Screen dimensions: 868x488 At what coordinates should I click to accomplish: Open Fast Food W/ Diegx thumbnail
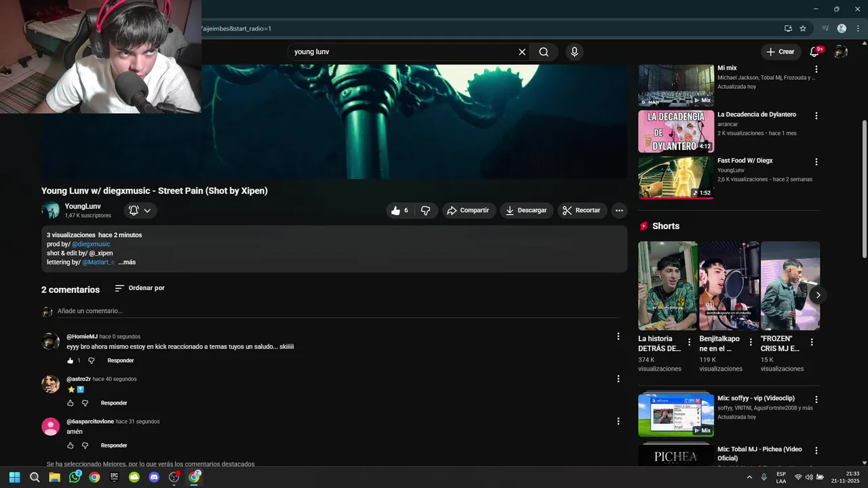click(676, 178)
